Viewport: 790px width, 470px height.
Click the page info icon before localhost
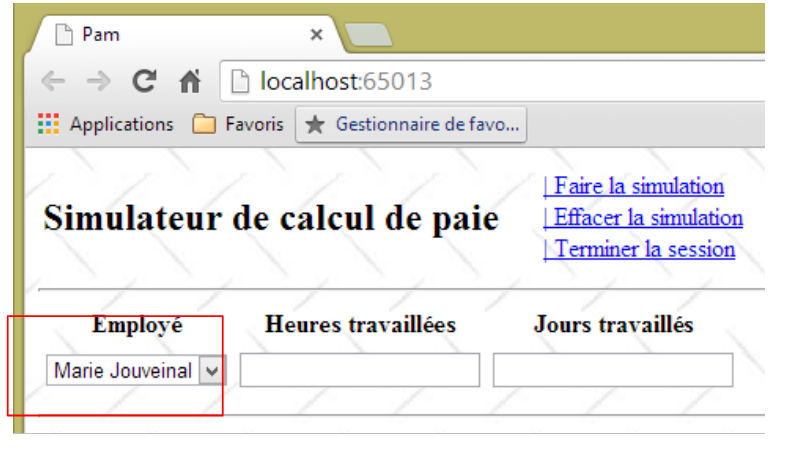tap(240, 82)
